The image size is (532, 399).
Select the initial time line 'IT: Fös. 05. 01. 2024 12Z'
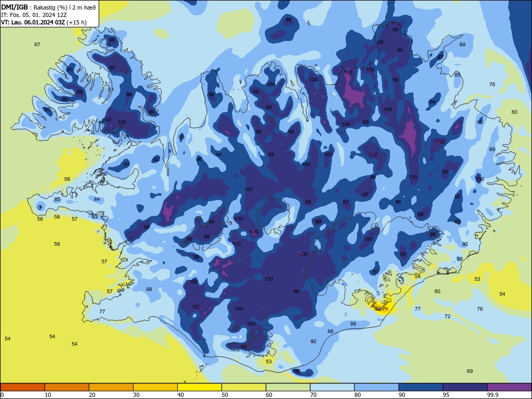click(x=34, y=15)
